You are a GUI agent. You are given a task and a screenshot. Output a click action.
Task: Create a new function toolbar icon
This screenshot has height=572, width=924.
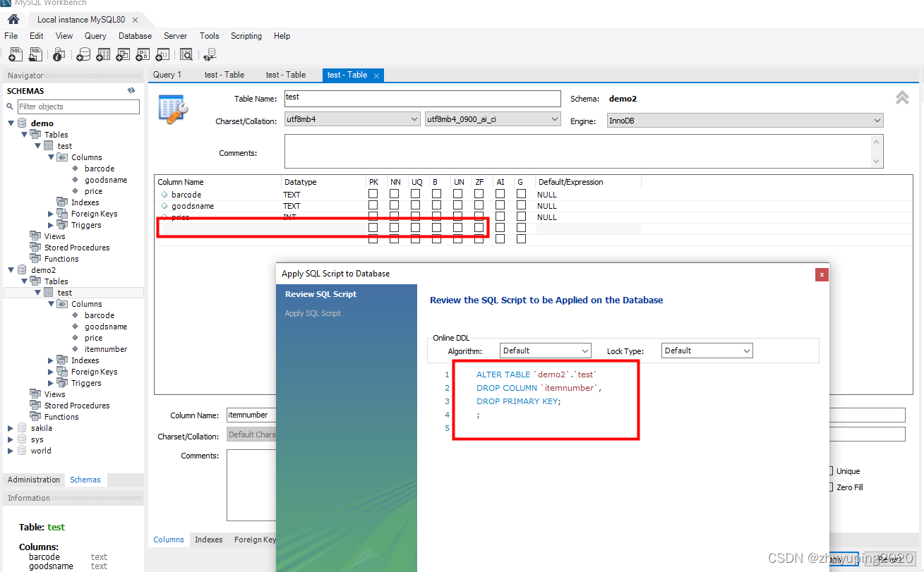point(162,54)
